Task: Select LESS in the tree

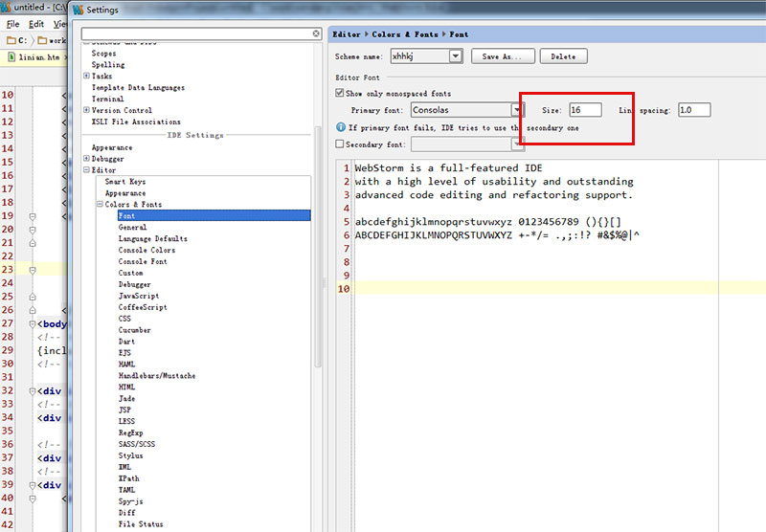Action: (x=126, y=421)
